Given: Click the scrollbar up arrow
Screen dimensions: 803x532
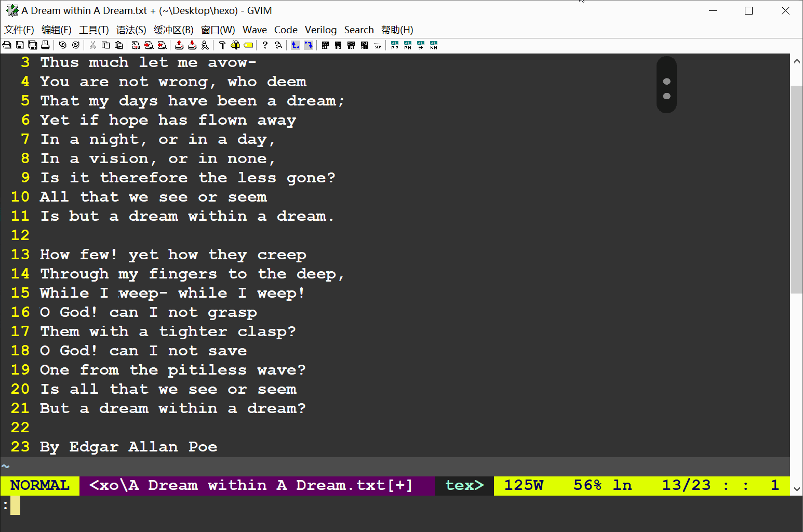Looking at the screenshot, I should point(797,61).
